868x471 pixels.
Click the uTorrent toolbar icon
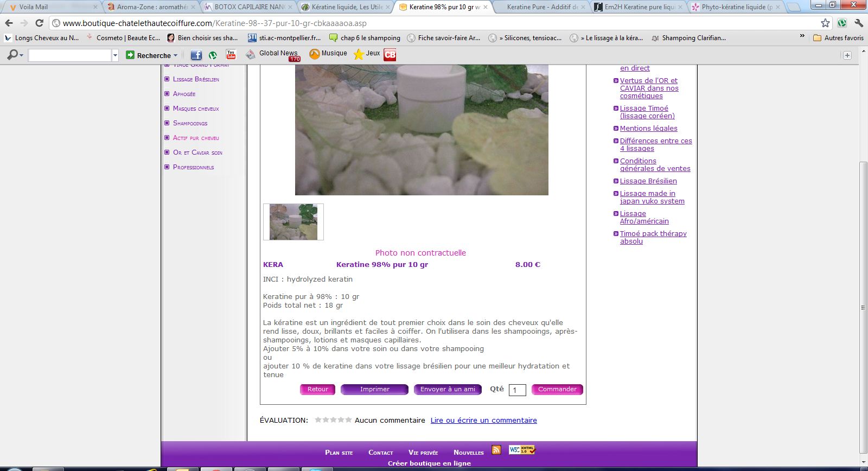pos(213,55)
